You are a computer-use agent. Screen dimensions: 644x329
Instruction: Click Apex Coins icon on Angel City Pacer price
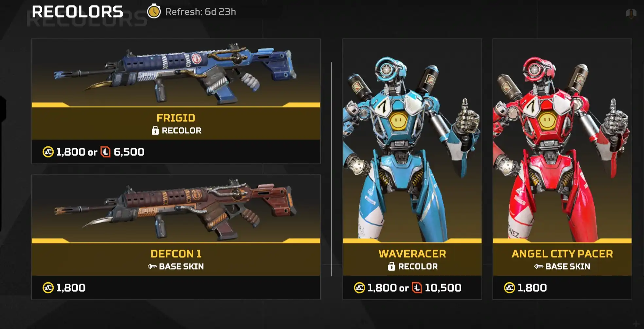509,288
